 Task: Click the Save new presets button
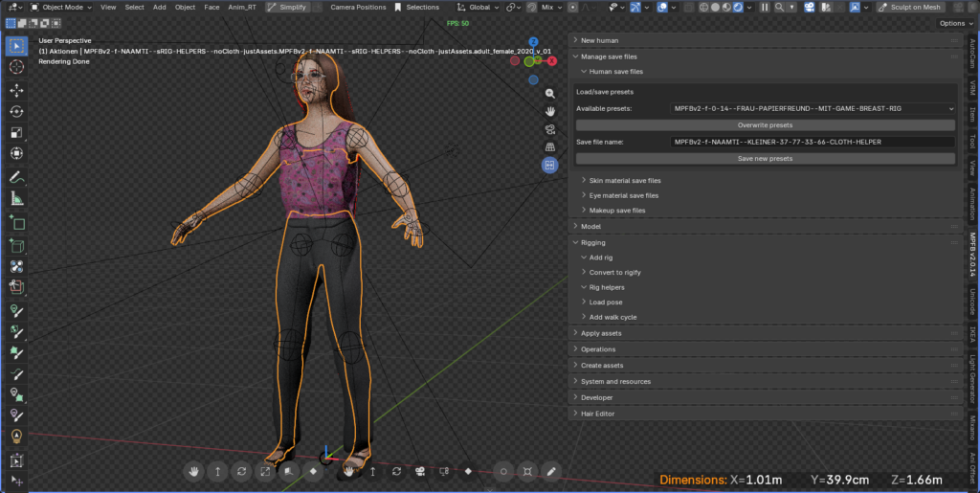(765, 158)
